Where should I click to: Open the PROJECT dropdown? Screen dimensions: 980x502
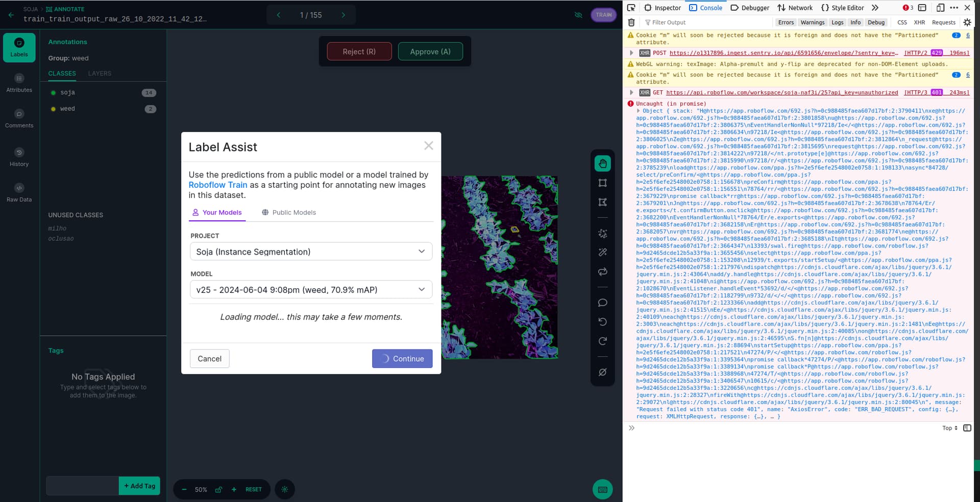(311, 252)
